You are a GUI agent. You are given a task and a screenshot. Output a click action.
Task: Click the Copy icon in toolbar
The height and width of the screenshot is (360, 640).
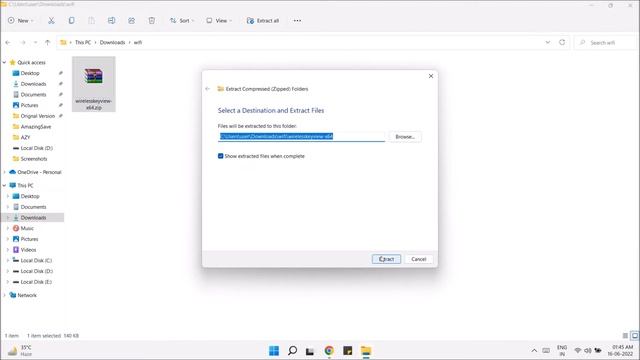tap(71, 20)
